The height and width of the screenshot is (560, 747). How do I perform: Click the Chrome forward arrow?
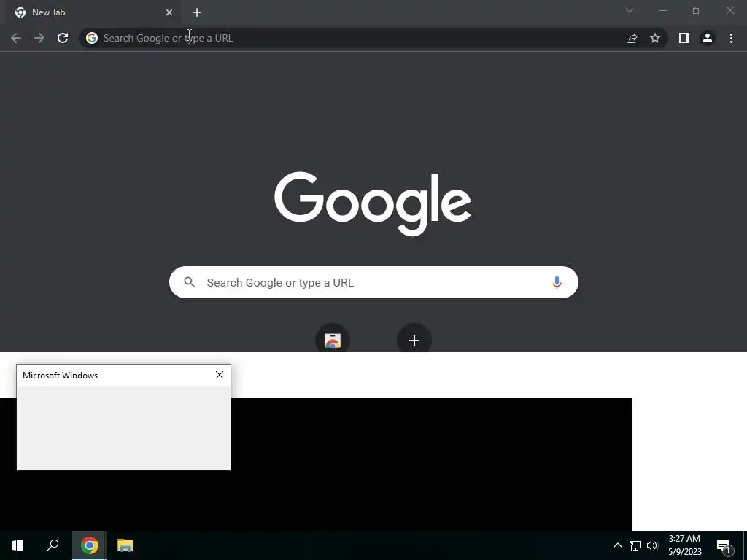tap(39, 38)
